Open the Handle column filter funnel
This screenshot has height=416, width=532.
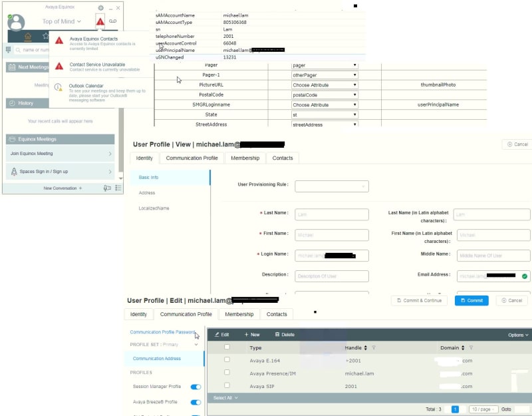[374, 347]
